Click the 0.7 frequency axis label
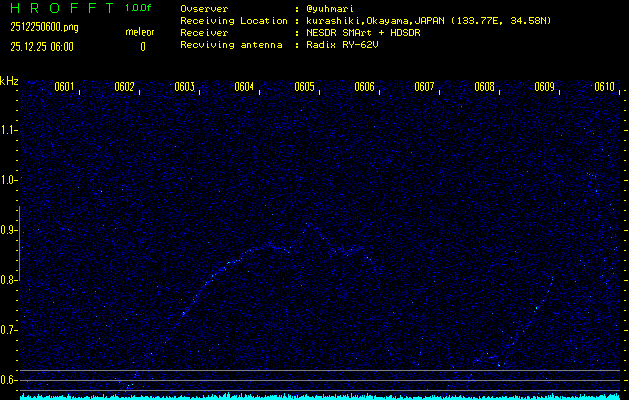The height and width of the screenshot is (400, 629). pyautogui.click(x=9, y=330)
